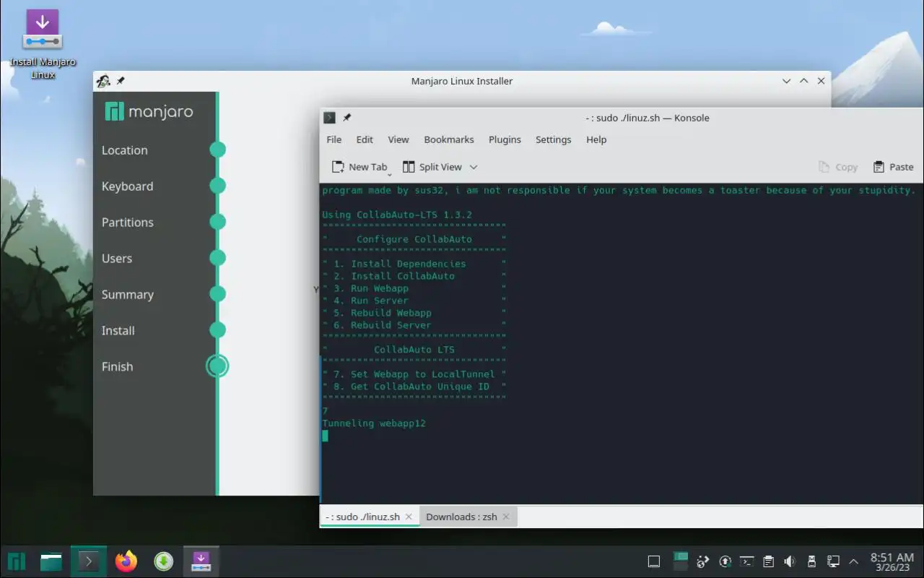Open the system updates tray icon

pyautogui.click(x=725, y=561)
